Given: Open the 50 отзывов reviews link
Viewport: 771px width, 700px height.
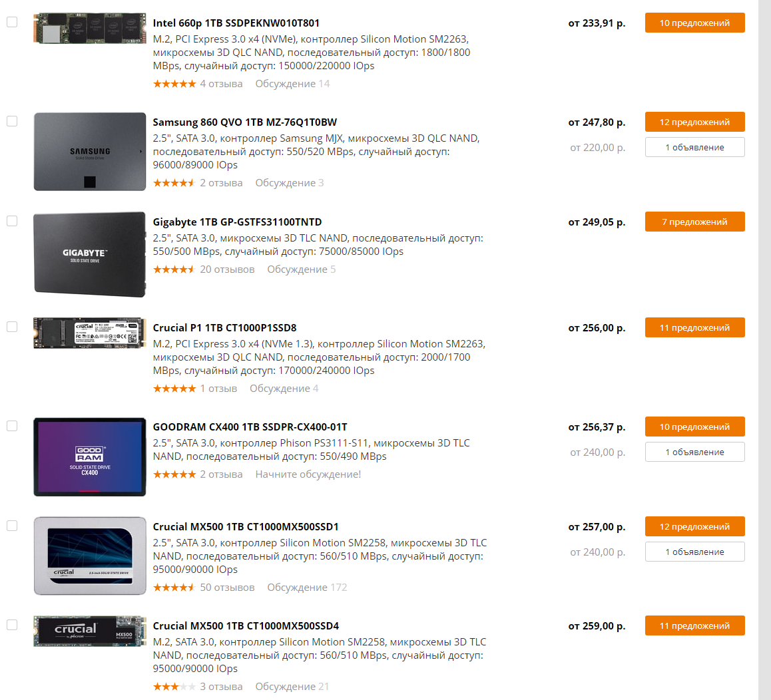Looking at the screenshot, I should (x=227, y=588).
